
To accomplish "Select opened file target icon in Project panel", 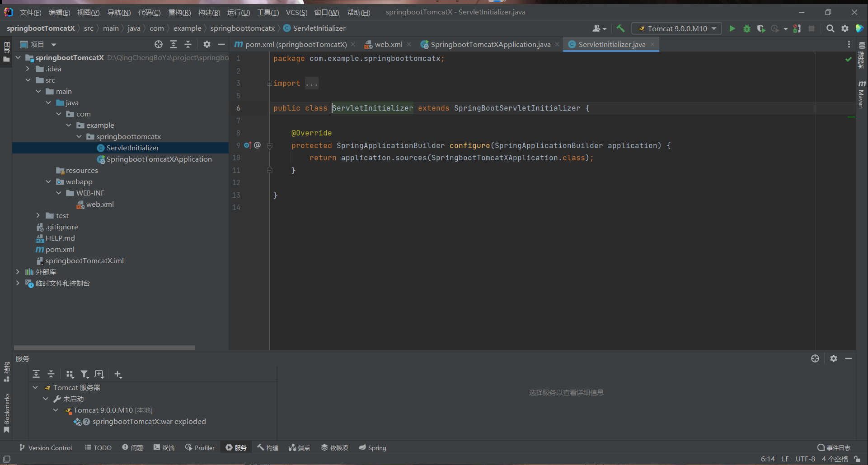I will click(159, 44).
